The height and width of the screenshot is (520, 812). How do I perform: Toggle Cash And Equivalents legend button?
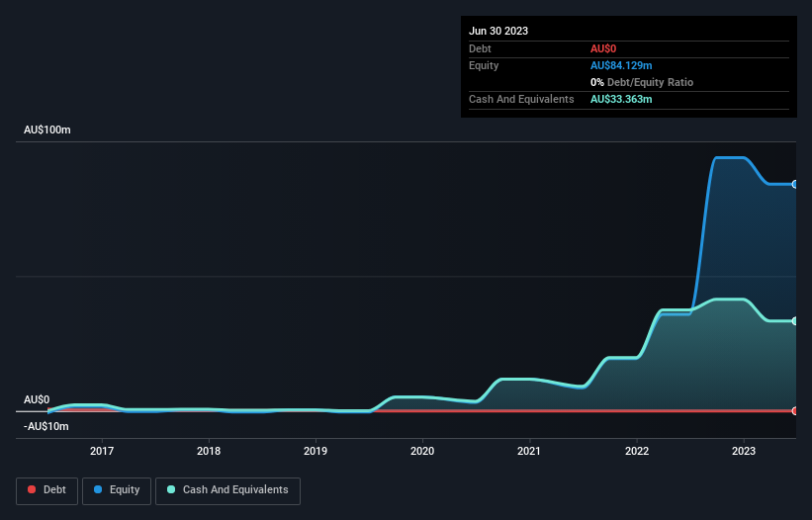[x=227, y=490]
